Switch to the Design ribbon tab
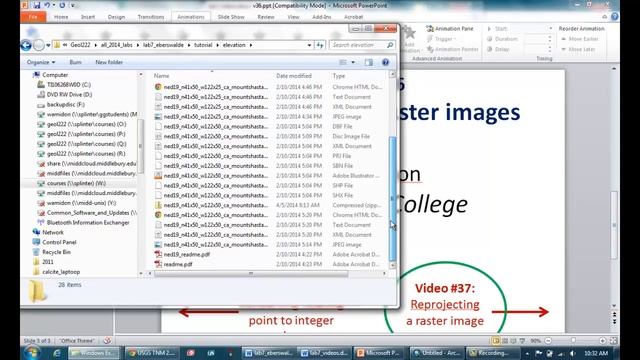 pos(116,17)
